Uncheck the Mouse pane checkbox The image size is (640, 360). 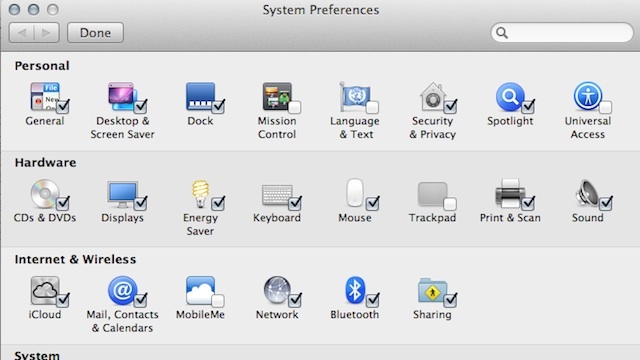(x=372, y=204)
